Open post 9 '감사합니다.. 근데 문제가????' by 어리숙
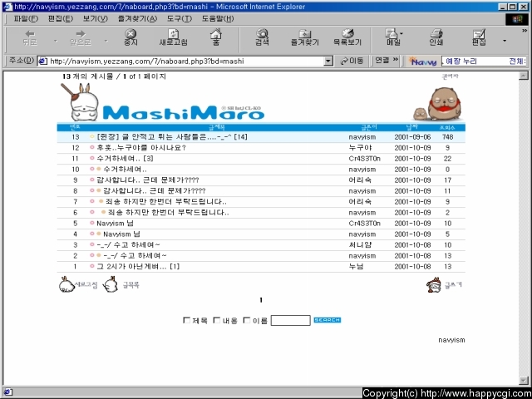The height and width of the screenshot is (399, 532). (x=148, y=180)
